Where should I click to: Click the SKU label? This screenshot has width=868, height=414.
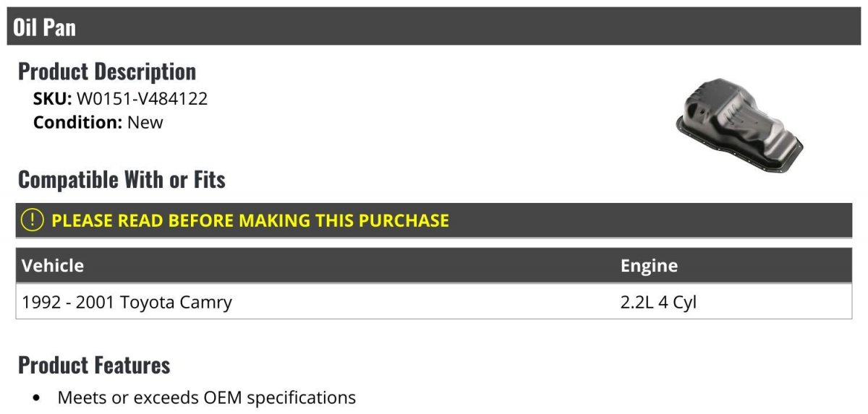point(52,98)
